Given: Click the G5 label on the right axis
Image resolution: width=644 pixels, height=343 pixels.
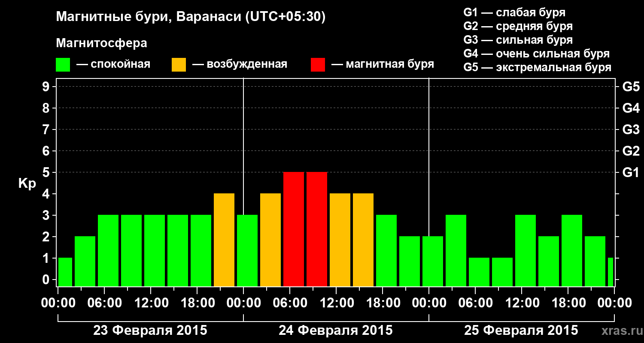Looking at the screenshot, I should pyautogui.click(x=631, y=87).
